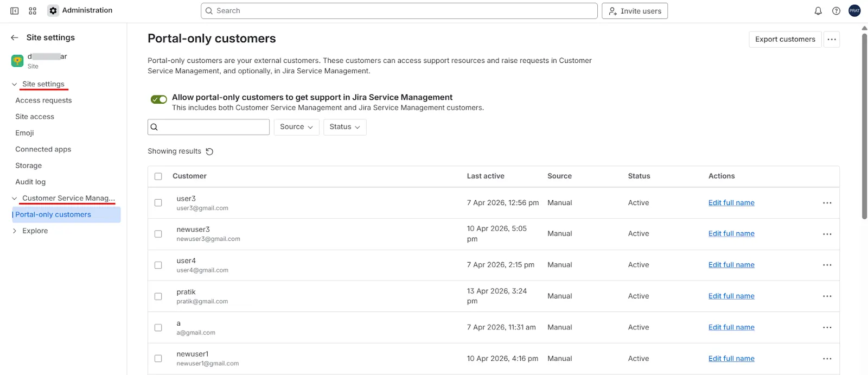Open Audit log page
This screenshot has height=375, width=868.
coord(30,182)
